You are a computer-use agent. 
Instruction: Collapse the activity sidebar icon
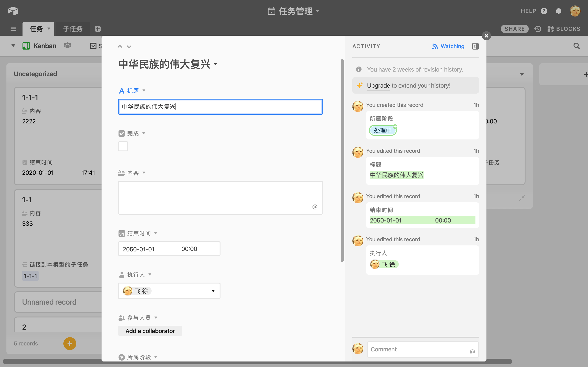[x=475, y=46]
